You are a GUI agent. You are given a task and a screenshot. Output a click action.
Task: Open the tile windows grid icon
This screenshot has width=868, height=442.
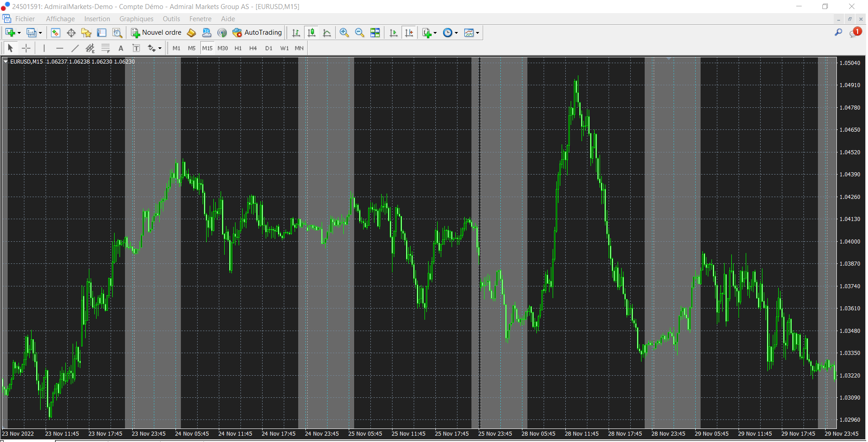(375, 32)
